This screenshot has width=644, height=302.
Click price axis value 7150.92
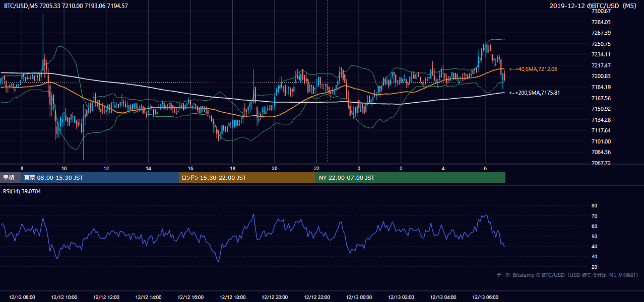pyautogui.click(x=601, y=109)
